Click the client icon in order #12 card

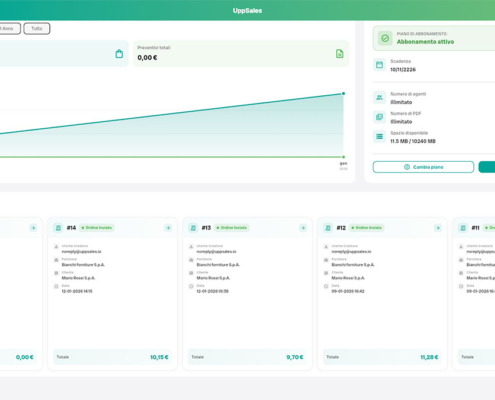tap(326, 273)
